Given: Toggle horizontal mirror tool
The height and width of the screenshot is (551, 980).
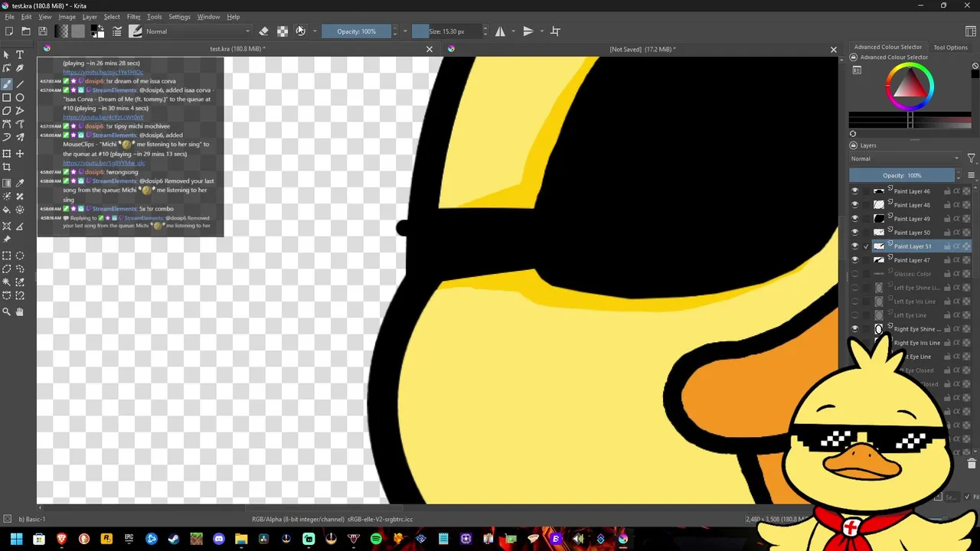Looking at the screenshot, I should [500, 31].
